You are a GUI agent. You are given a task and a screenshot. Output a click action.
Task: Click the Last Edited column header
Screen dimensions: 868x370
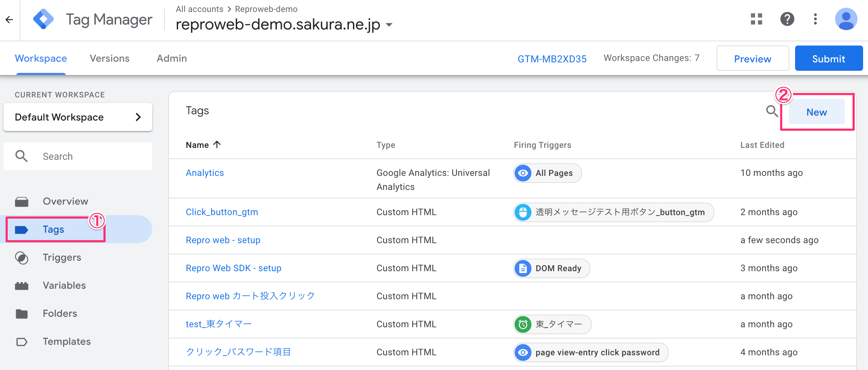pyautogui.click(x=762, y=145)
